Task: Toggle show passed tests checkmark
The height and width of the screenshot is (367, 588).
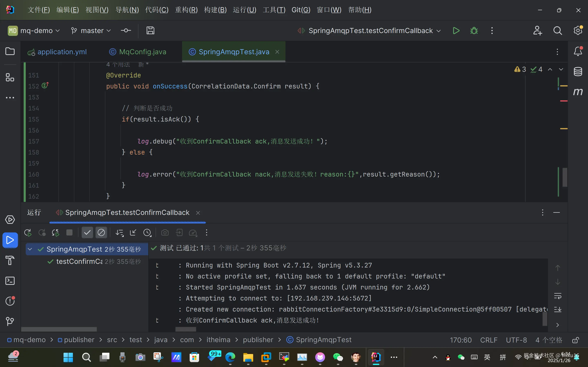Action: [x=87, y=233]
